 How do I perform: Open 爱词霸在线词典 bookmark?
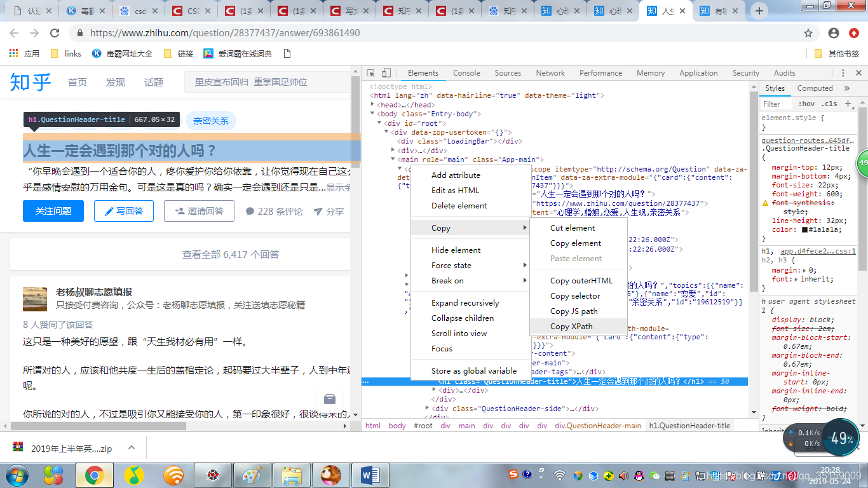coord(238,54)
